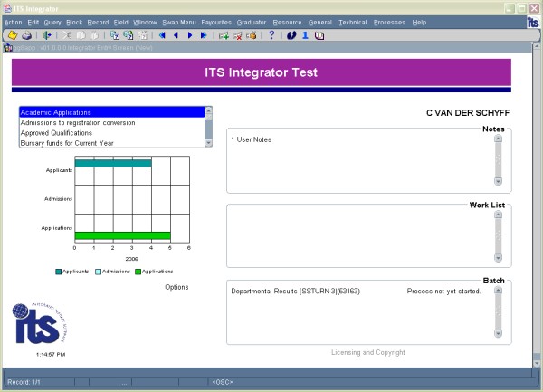This screenshot has height=392, width=543.
Task: Click the Insert Record icon
Action: (x=224, y=35)
